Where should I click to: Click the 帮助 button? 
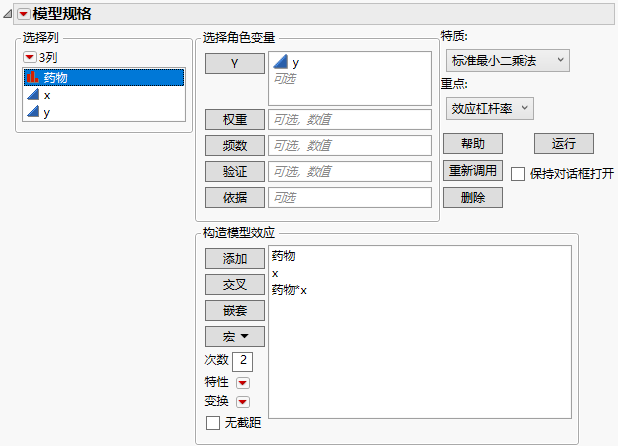click(473, 143)
